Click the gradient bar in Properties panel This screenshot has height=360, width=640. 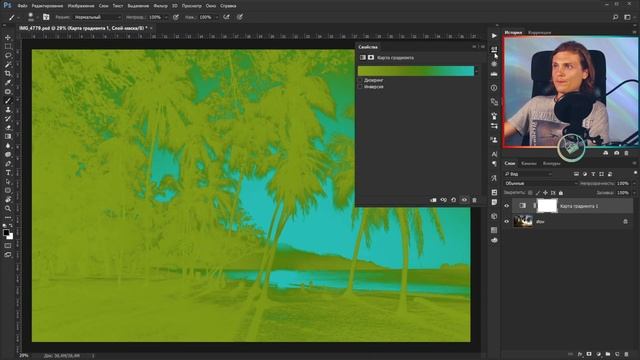coord(416,71)
